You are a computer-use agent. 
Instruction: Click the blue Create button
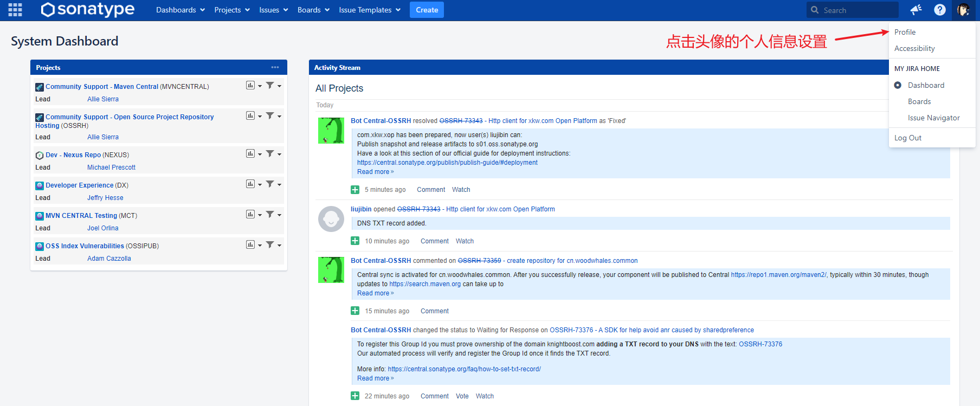(427, 10)
